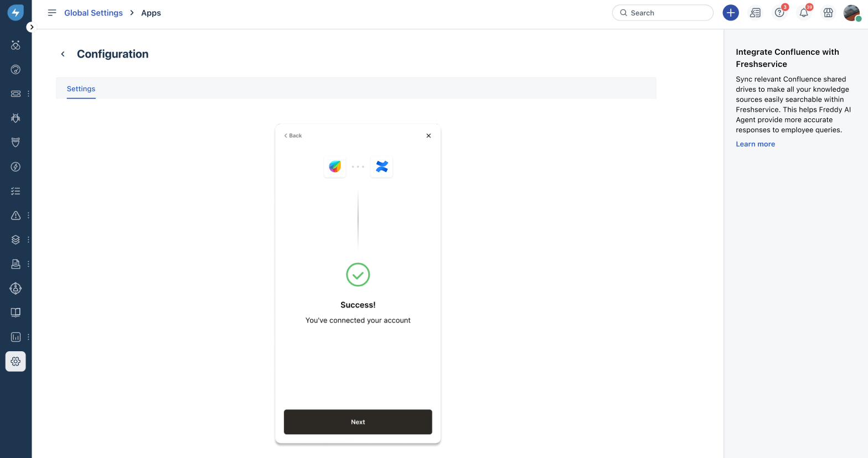Click the blue plus create button

pos(731,13)
